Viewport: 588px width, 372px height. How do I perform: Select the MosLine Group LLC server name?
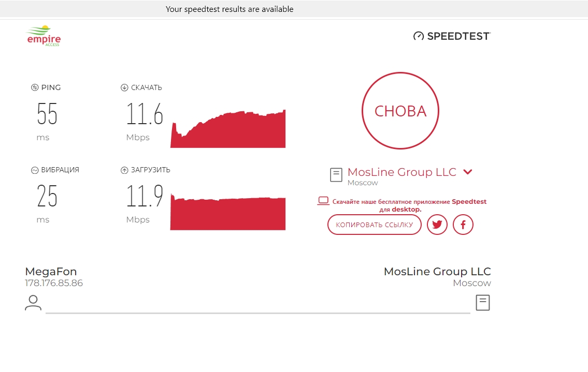point(401,172)
